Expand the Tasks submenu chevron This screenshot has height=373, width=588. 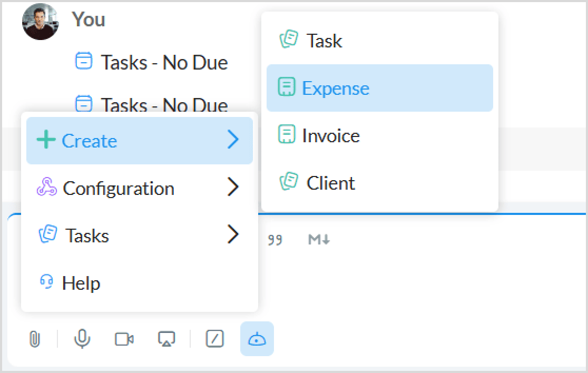click(x=233, y=235)
